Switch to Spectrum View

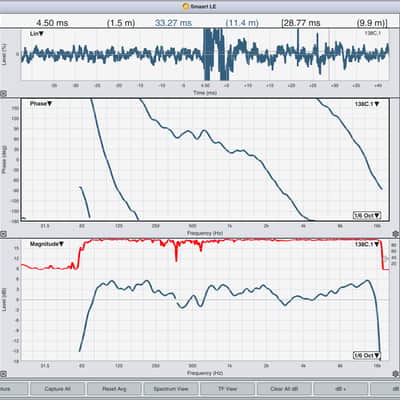point(171,389)
